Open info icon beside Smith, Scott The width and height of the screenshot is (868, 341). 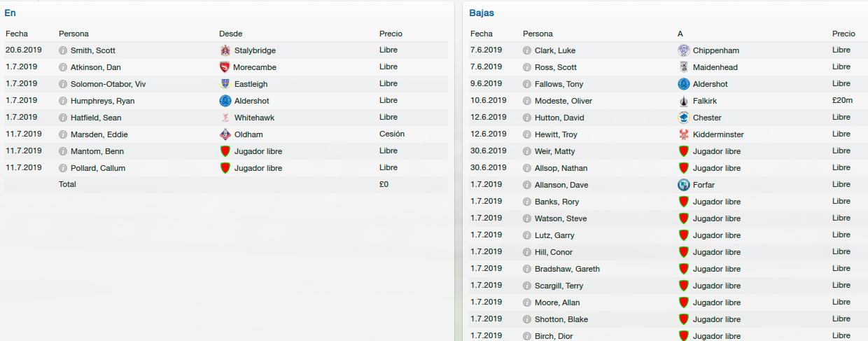[63, 50]
